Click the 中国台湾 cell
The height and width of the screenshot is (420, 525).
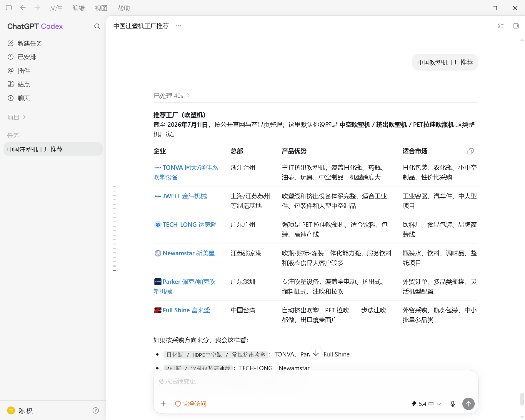pos(243,310)
